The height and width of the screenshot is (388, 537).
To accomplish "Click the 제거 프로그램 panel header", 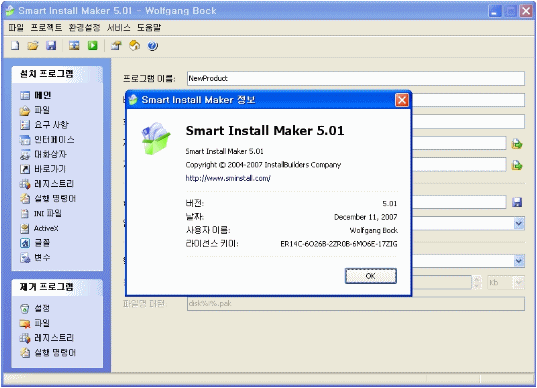I will (x=57, y=287).
